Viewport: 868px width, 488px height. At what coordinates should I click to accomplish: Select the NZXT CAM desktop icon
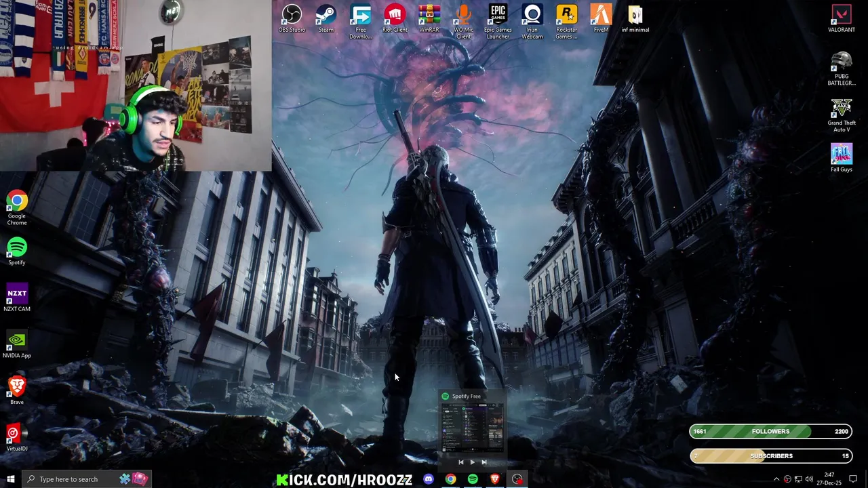(17, 298)
